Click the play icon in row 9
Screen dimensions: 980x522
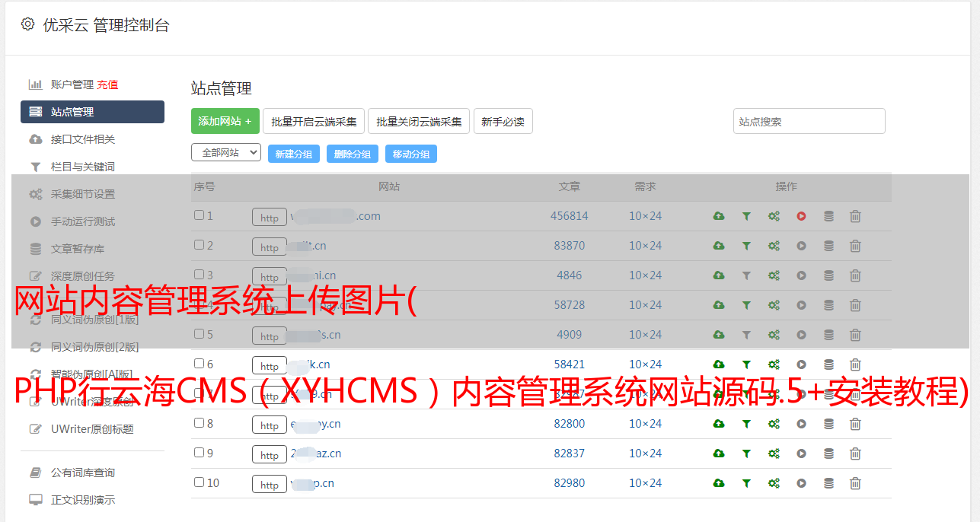point(801,454)
